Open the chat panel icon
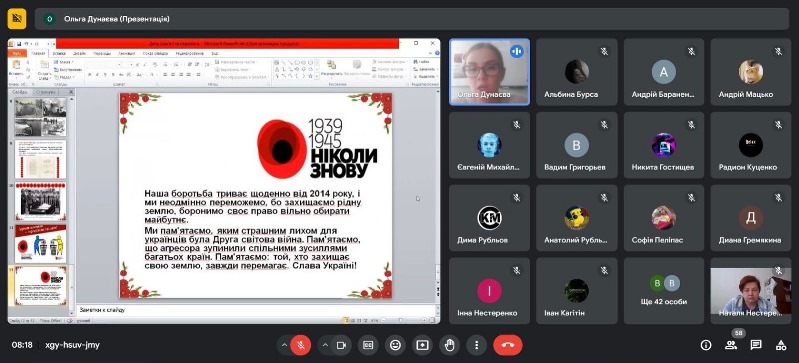 click(x=756, y=345)
